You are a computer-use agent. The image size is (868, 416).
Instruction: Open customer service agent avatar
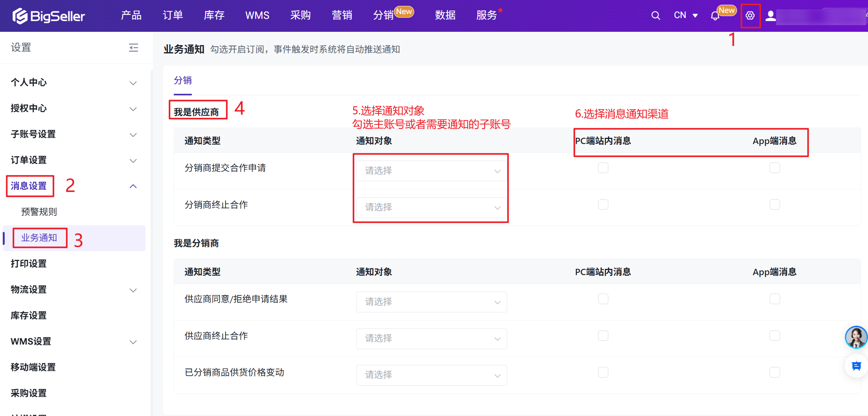click(x=855, y=337)
